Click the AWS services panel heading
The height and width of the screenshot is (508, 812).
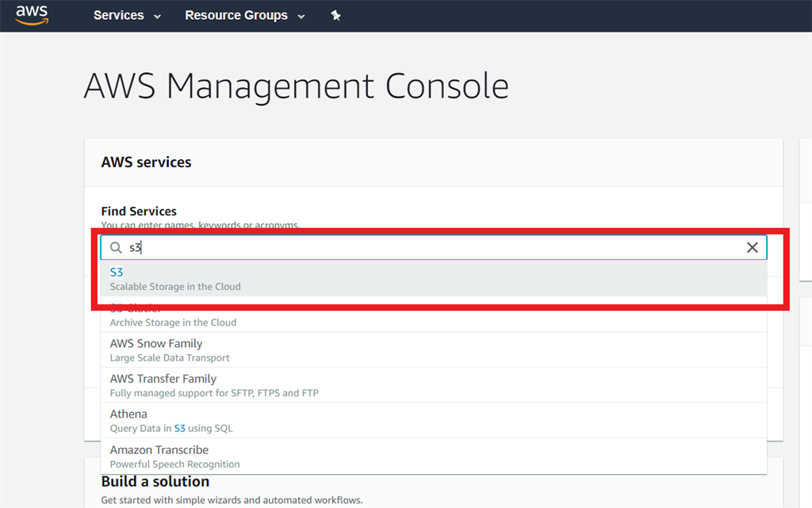[x=146, y=162]
